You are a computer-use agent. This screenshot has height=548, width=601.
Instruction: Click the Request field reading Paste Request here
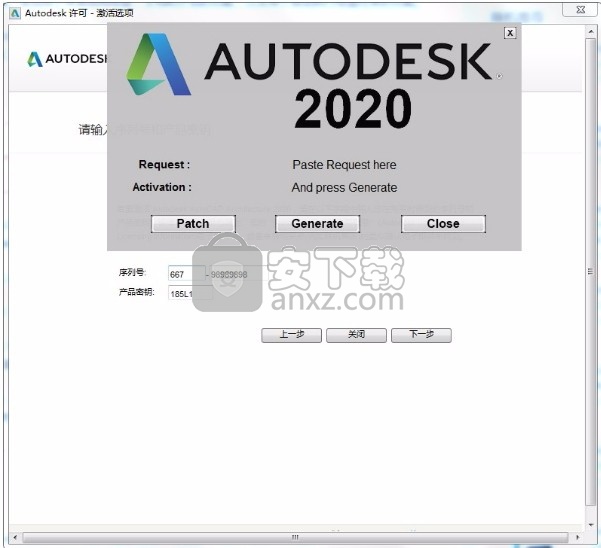pos(344,165)
